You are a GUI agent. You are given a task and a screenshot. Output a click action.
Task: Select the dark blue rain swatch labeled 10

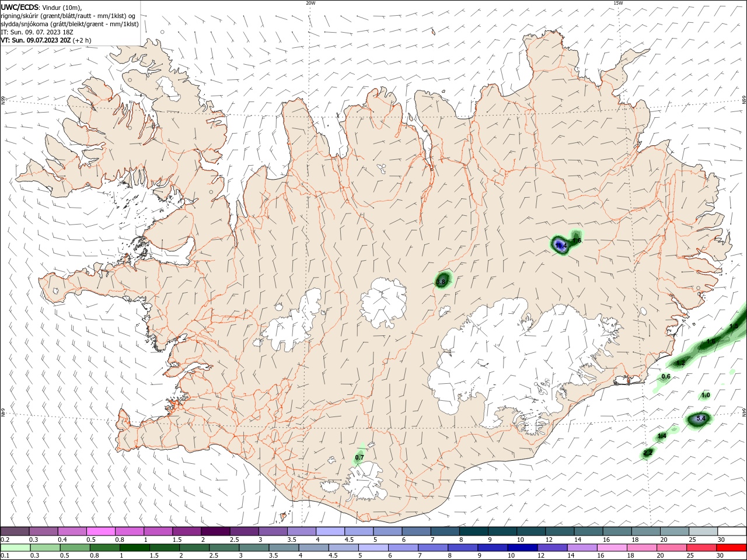(522, 548)
